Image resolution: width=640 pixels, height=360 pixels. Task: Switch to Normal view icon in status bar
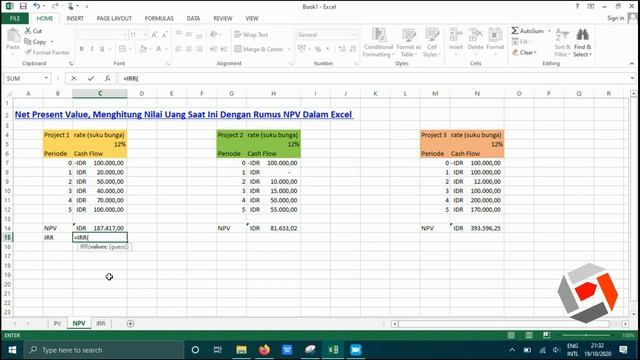point(511,335)
